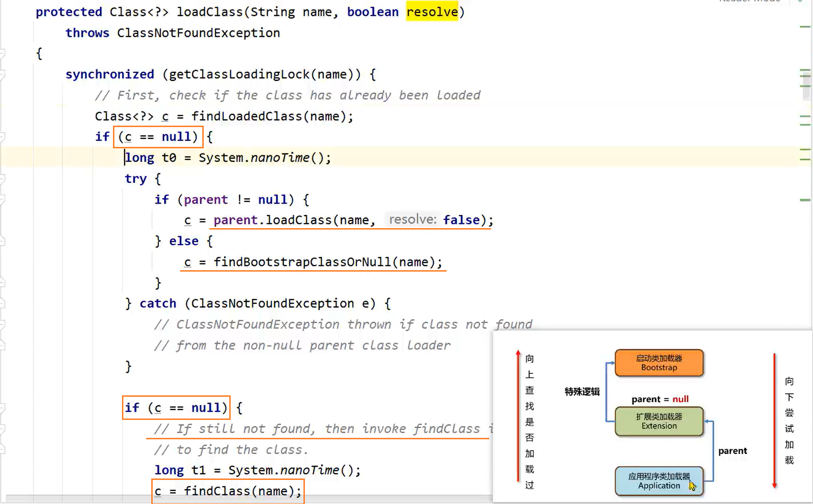Click the 'resolve:' inlay parameter hint

point(413,220)
